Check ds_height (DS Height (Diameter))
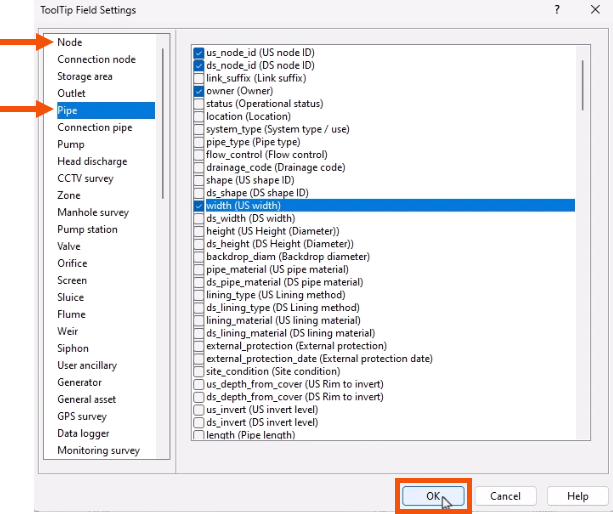 (199, 244)
